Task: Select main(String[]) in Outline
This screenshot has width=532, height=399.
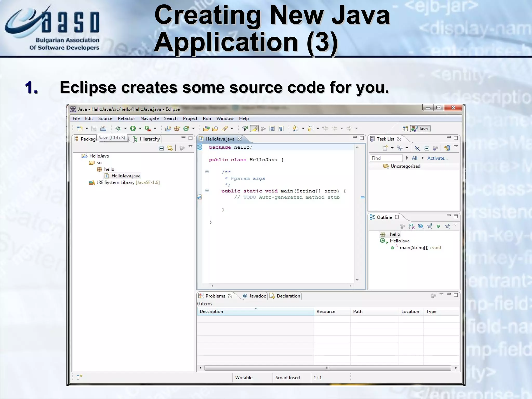Action: coord(416,248)
